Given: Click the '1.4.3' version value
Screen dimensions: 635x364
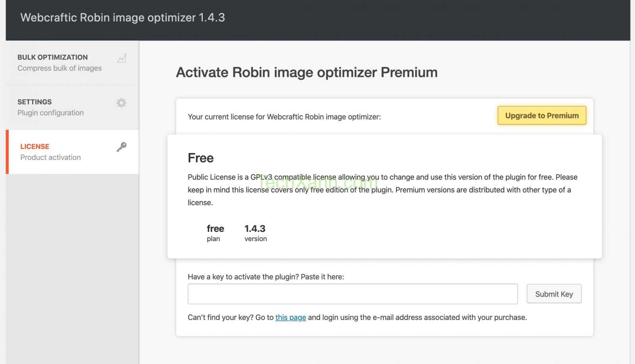Looking at the screenshot, I should point(255,229).
